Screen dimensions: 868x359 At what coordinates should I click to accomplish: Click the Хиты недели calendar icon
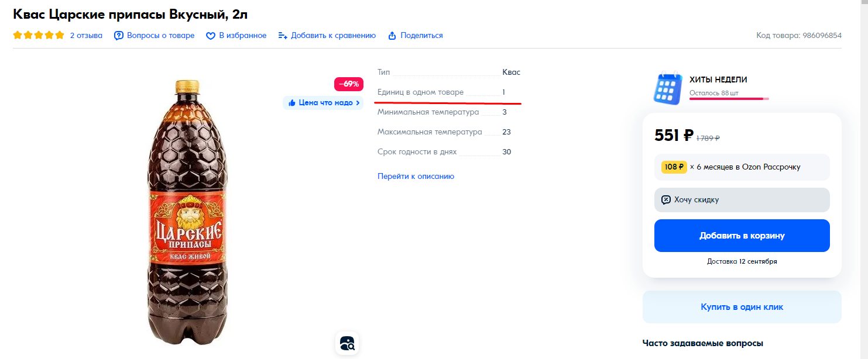(x=668, y=88)
